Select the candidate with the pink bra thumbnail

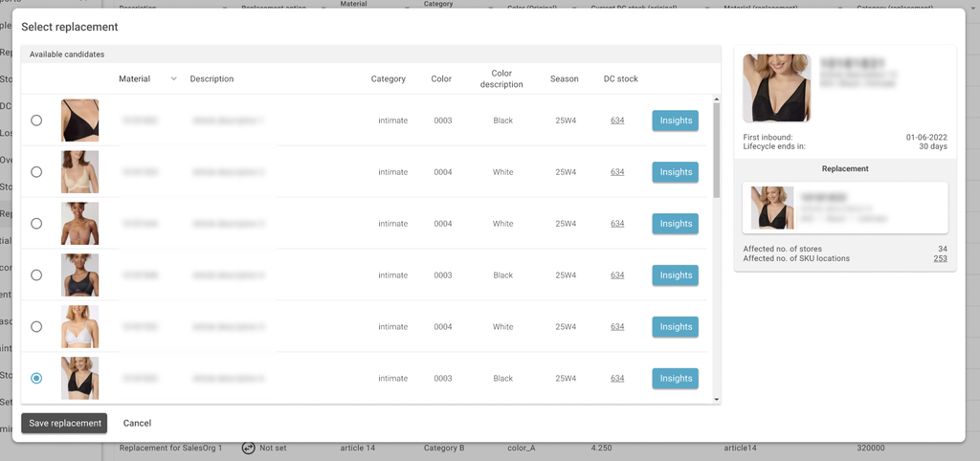tap(36, 223)
